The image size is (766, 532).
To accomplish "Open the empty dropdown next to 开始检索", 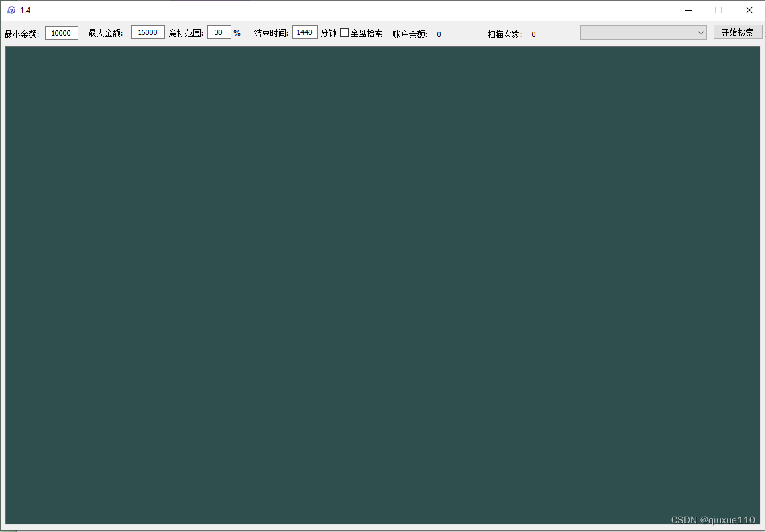I will (x=643, y=33).
